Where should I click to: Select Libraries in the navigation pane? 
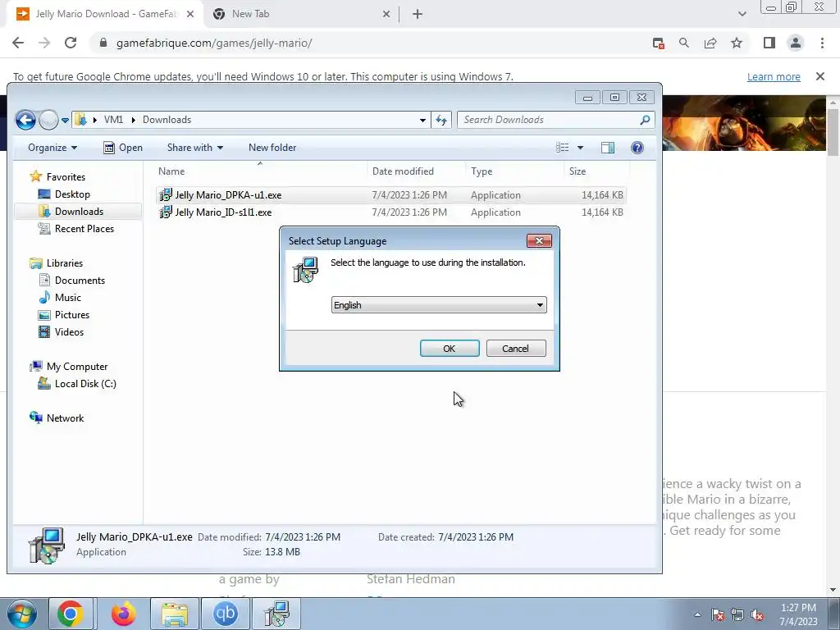tap(57, 263)
